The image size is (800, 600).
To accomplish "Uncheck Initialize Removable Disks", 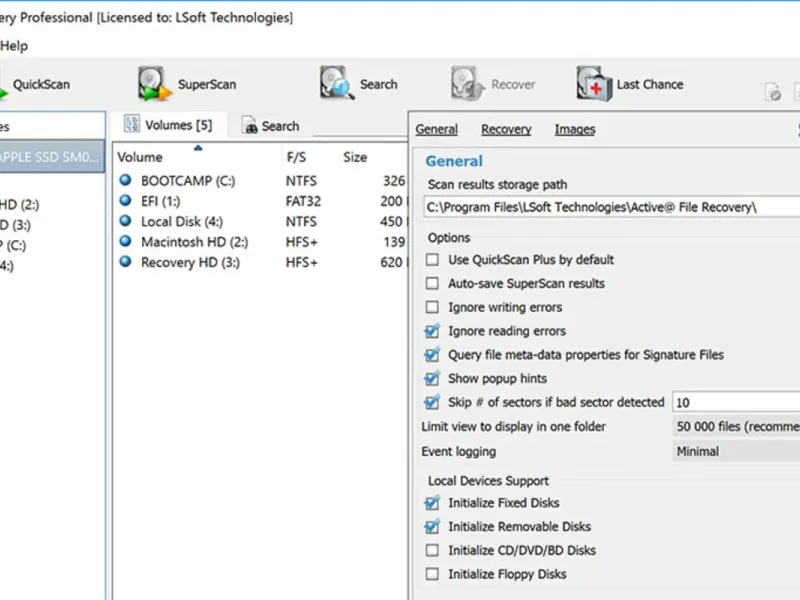I will 432,527.
